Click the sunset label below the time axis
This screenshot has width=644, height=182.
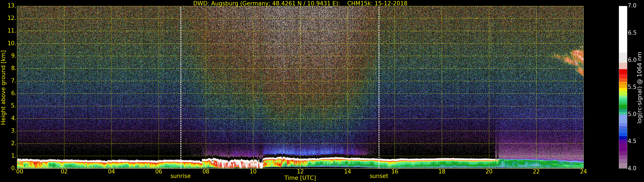click(x=378, y=176)
